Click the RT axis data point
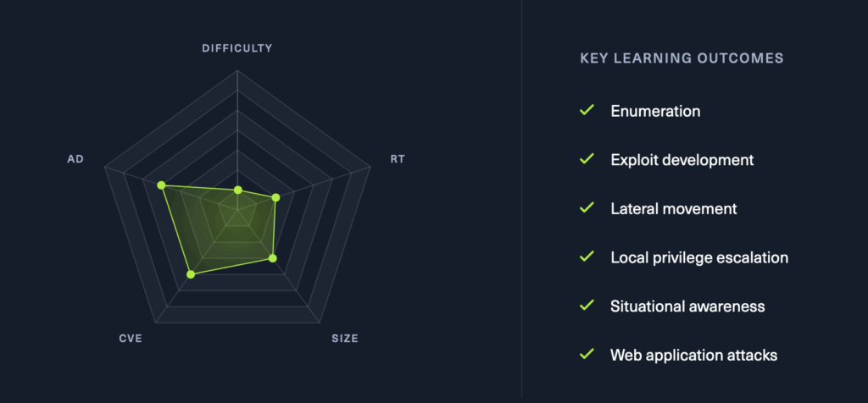Viewport: 868px width, 403px height. click(x=275, y=197)
